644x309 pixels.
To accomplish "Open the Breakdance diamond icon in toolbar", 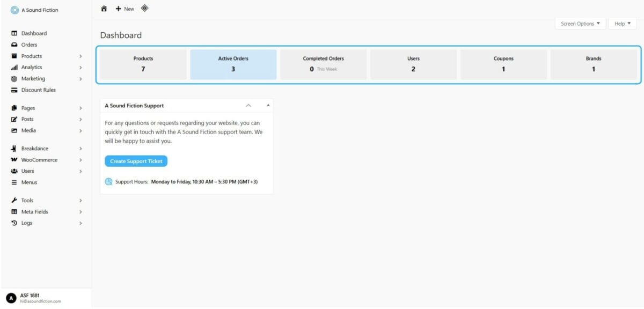I will pos(144,8).
